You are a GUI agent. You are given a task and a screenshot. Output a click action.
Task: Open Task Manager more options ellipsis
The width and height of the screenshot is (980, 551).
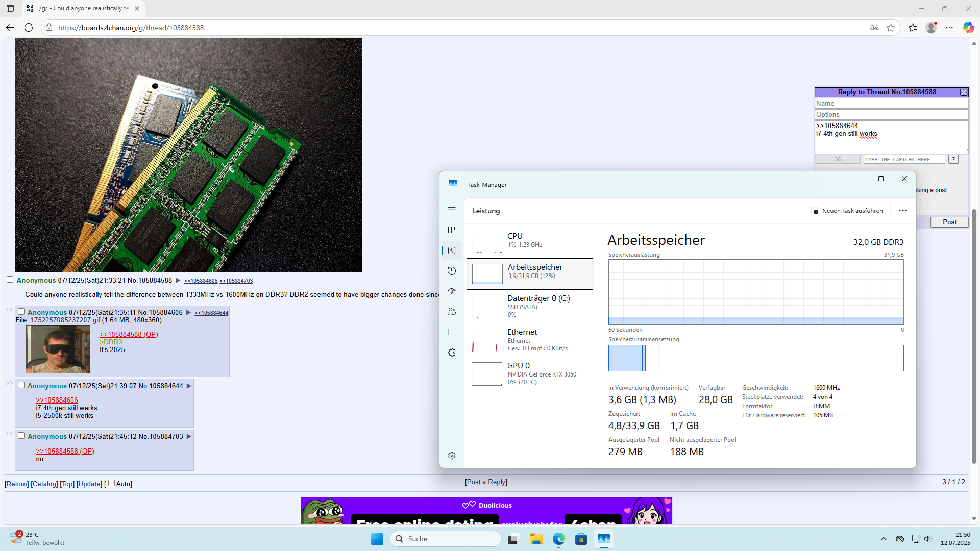point(903,211)
